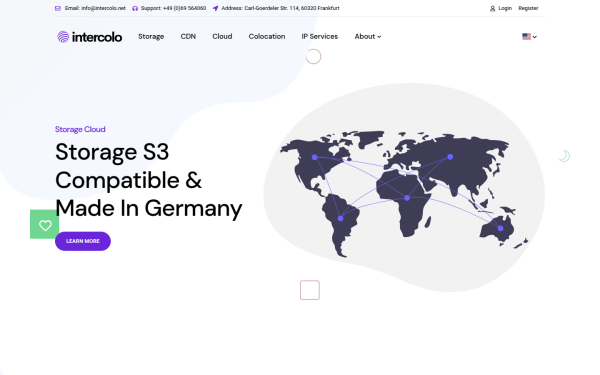Click the green heart favorite icon
This screenshot has width=600, height=375.
[45, 225]
